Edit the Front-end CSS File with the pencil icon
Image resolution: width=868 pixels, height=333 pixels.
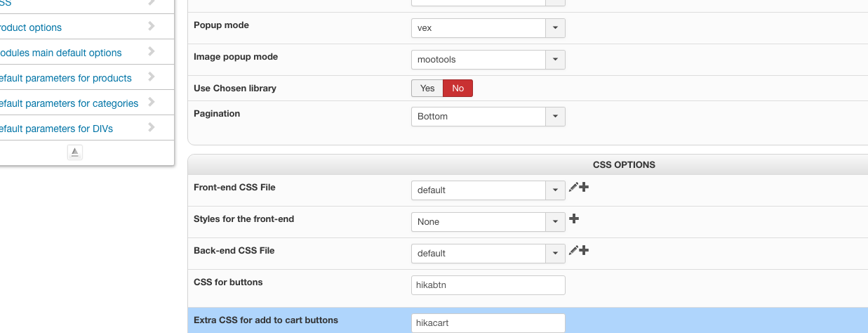click(573, 188)
